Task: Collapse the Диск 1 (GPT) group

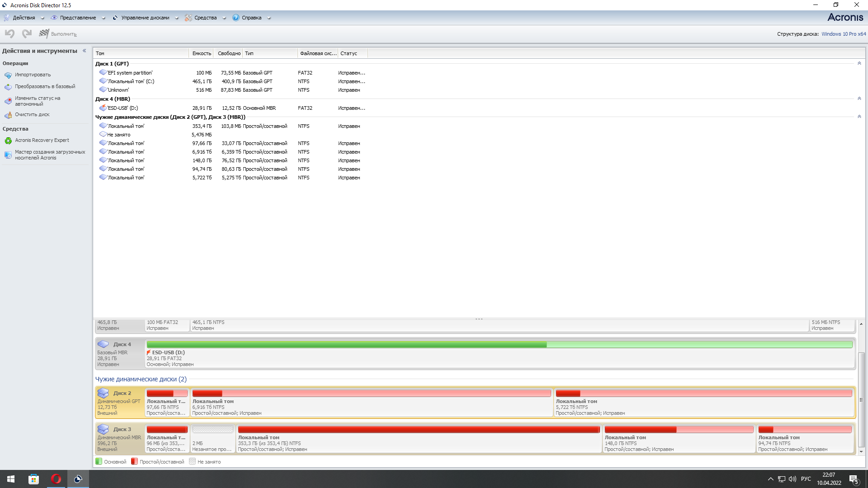Action: coord(859,64)
